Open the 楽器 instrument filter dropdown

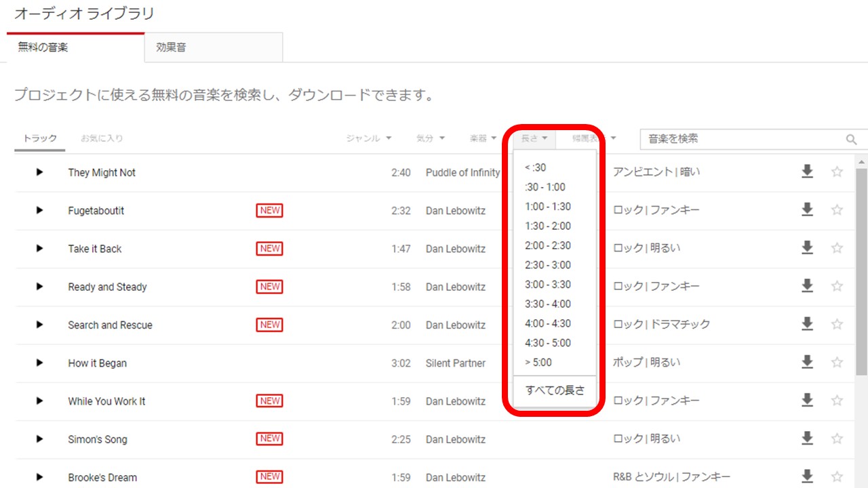point(483,138)
